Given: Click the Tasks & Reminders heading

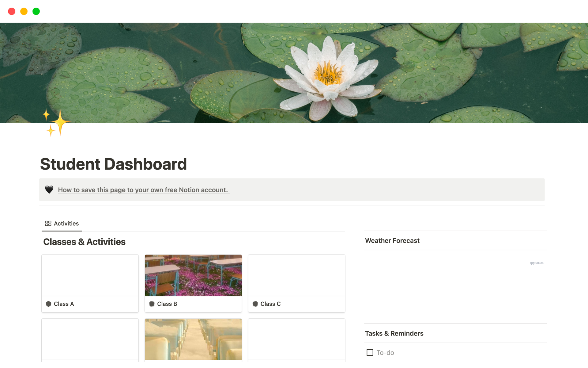Looking at the screenshot, I should (394, 333).
